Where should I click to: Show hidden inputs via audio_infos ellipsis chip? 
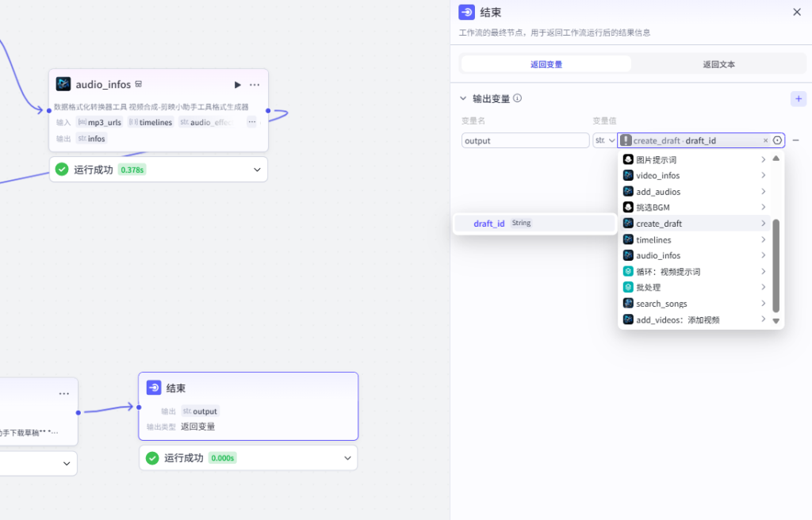251,122
